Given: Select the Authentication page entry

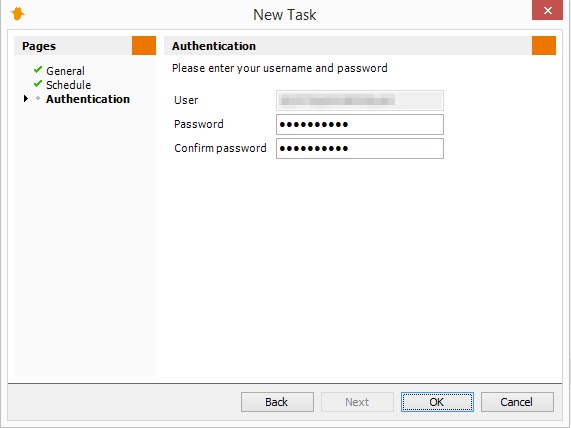Looking at the screenshot, I should [x=88, y=99].
